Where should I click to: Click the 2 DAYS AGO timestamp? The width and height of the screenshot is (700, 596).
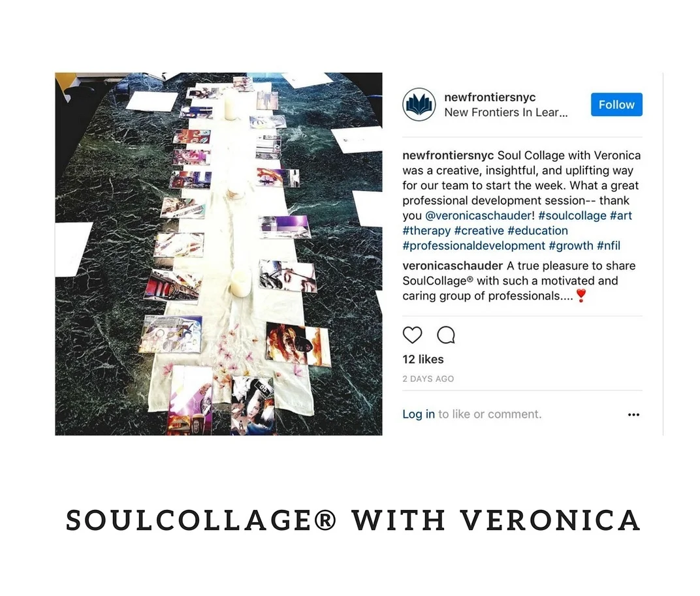tap(428, 379)
